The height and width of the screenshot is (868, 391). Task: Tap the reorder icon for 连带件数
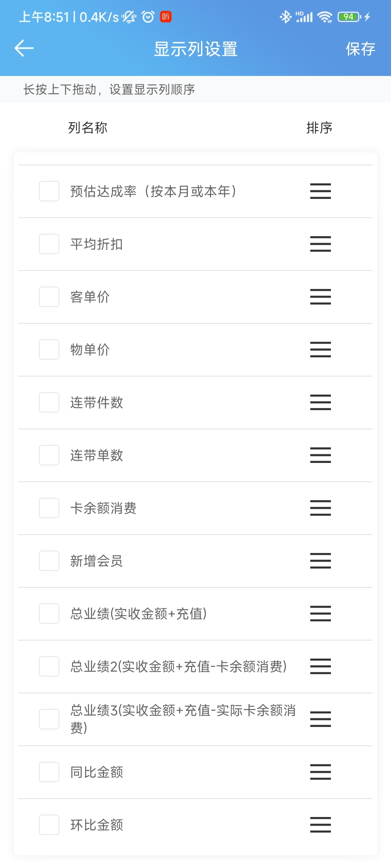point(320,403)
